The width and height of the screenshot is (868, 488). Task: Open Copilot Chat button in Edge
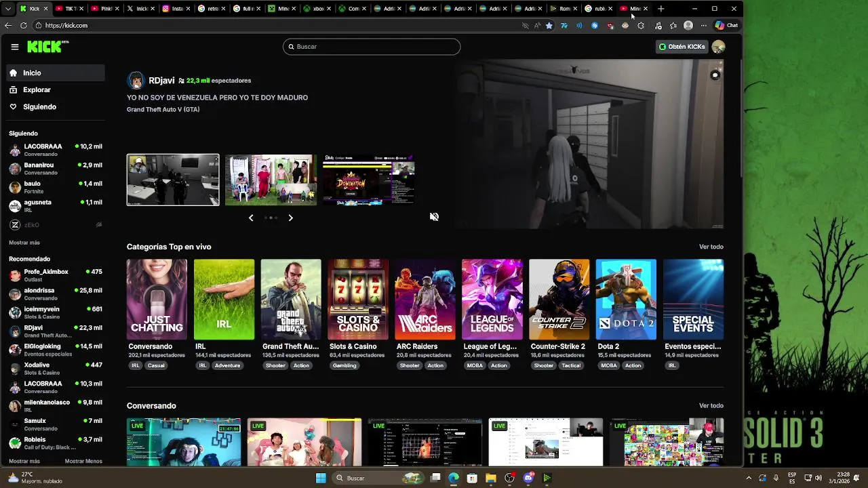(x=726, y=26)
